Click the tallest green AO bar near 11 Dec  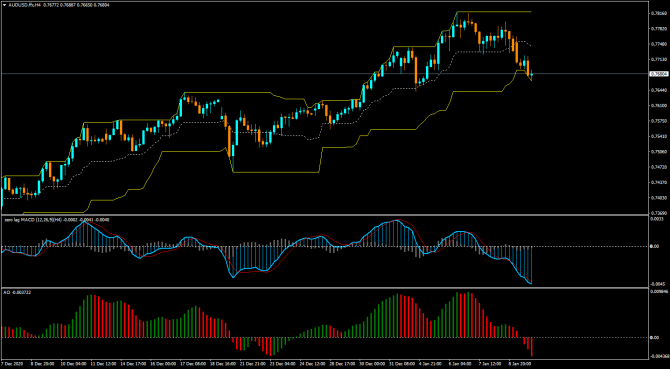click(x=91, y=316)
